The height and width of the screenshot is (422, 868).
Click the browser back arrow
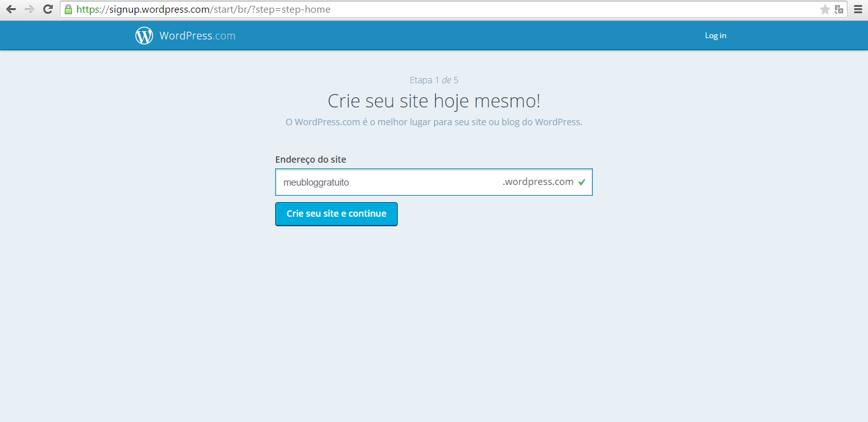point(11,10)
